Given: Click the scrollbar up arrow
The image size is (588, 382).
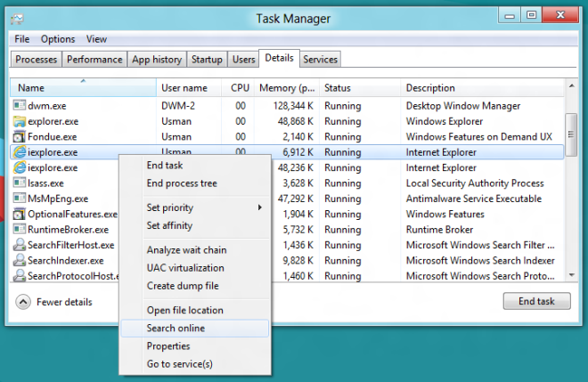Looking at the screenshot, I should click(x=571, y=85).
